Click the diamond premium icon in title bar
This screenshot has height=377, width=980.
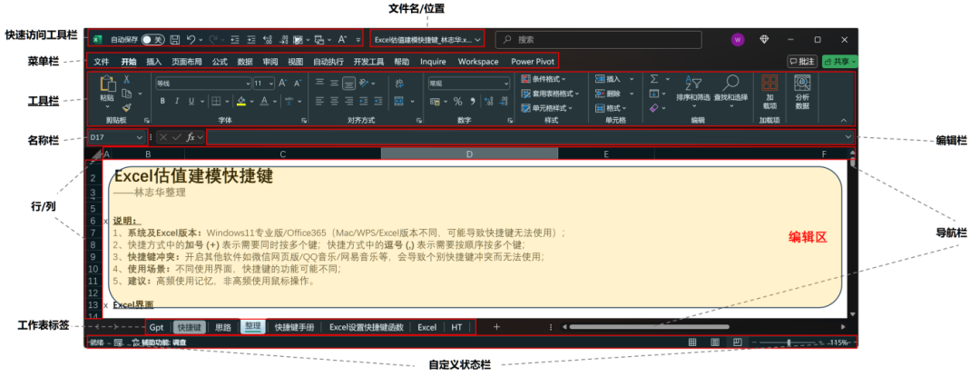pos(764,39)
